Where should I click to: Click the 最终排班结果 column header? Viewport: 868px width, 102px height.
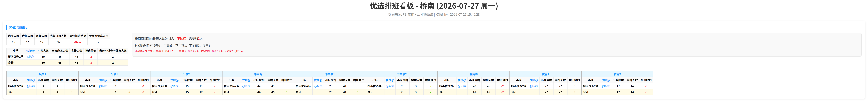pos(78,36)
